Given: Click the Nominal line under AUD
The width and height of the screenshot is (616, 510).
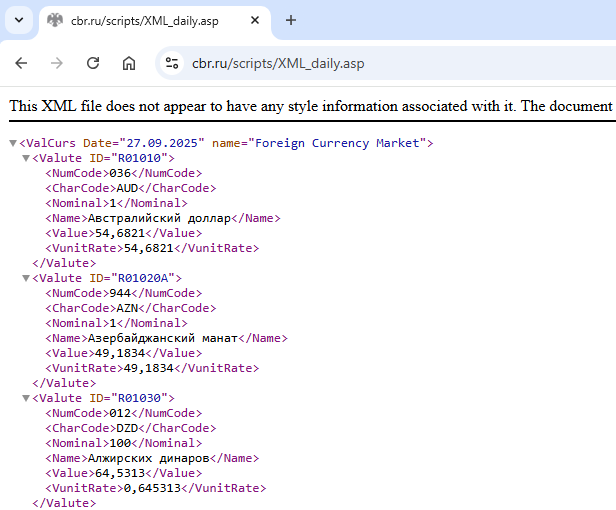Looking at the screenshot, I should coord(116,203).
